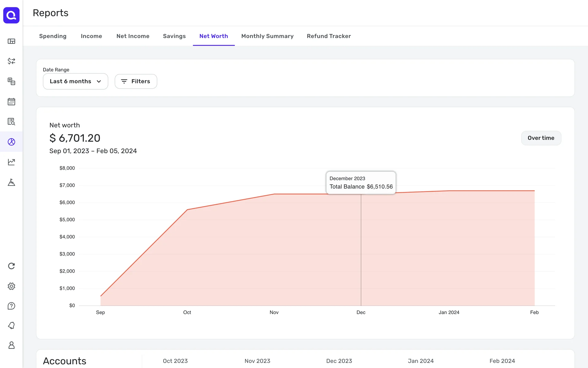Screen dimensions: 588x368
Task: Click the Dec data point on chart
Action: coord(361,194)
